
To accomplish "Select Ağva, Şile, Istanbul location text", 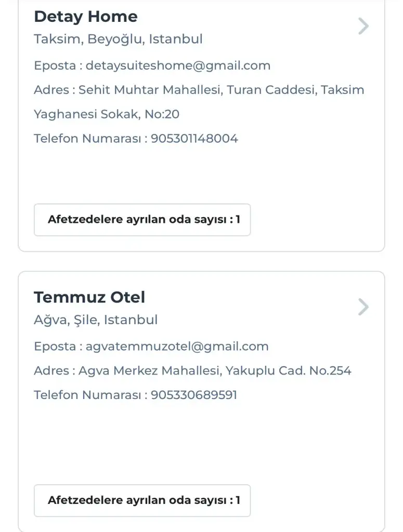I will (96, 320).
